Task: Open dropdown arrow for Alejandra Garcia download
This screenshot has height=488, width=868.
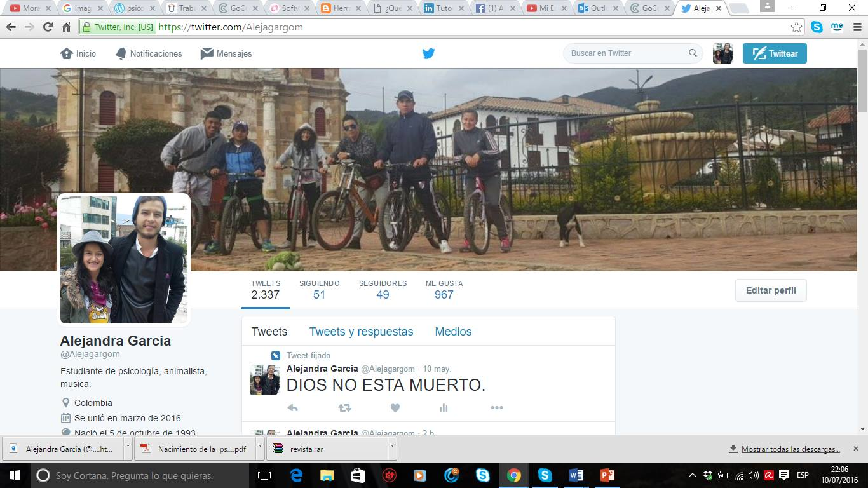Action: 128,448
